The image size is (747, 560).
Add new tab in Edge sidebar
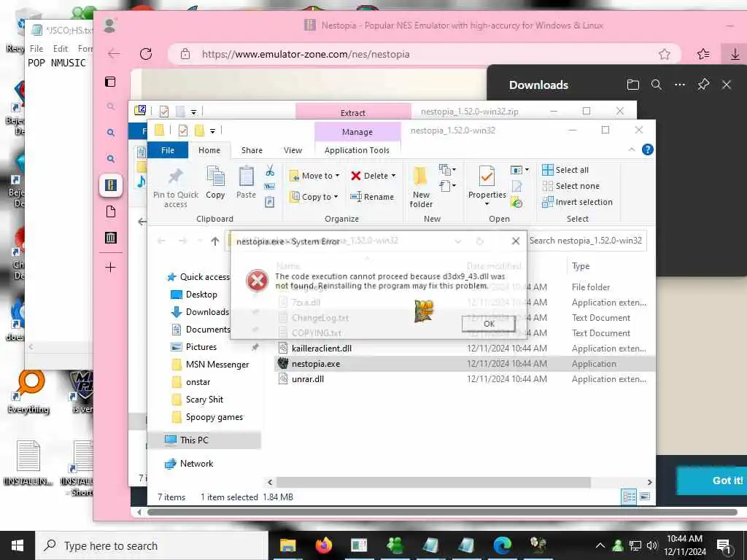point(111,267)
